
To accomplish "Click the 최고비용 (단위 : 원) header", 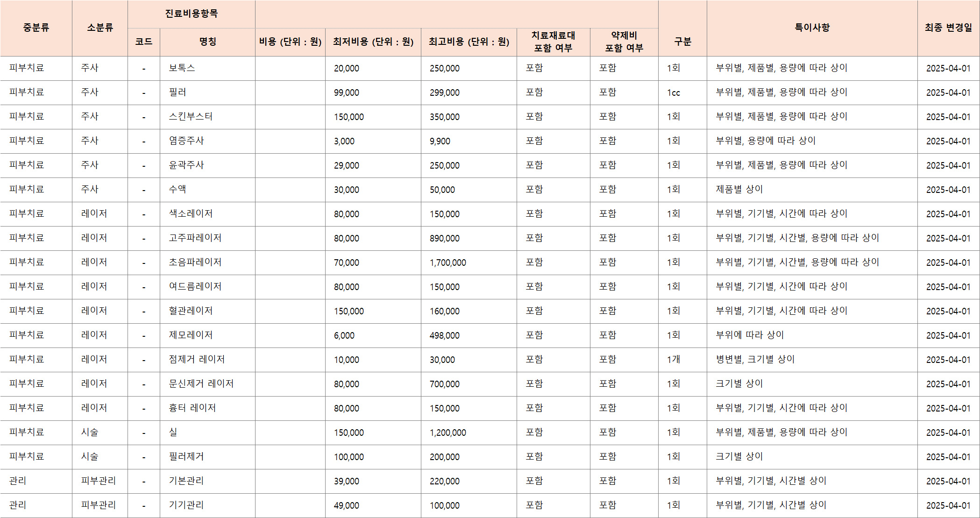I will coord(469,42).
